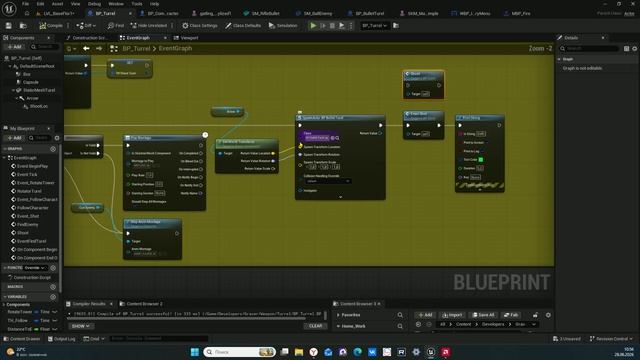Switch to the Viewport tab
Screen dimensions: 640x360
[x=186, y=38]
